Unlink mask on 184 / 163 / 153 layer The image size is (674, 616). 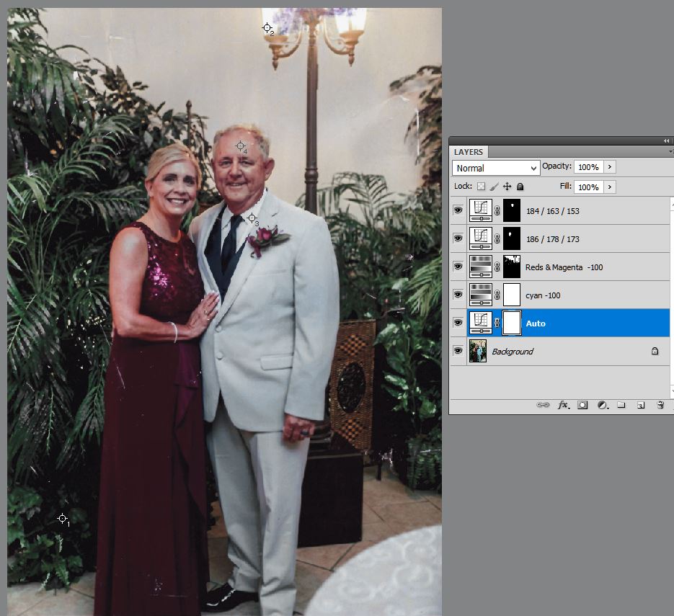tap(497, 210)
